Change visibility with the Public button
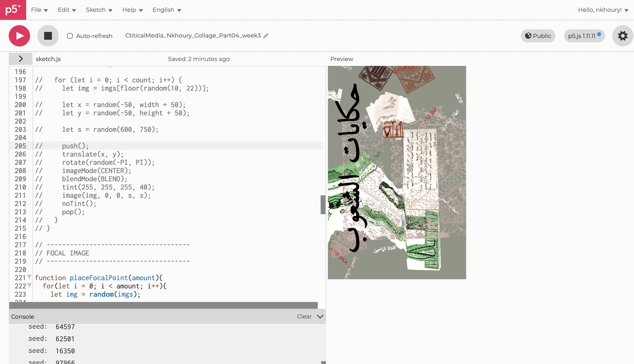Image resolution: width=634 pixels, height=364 pixels. click(x=538, y=36)
